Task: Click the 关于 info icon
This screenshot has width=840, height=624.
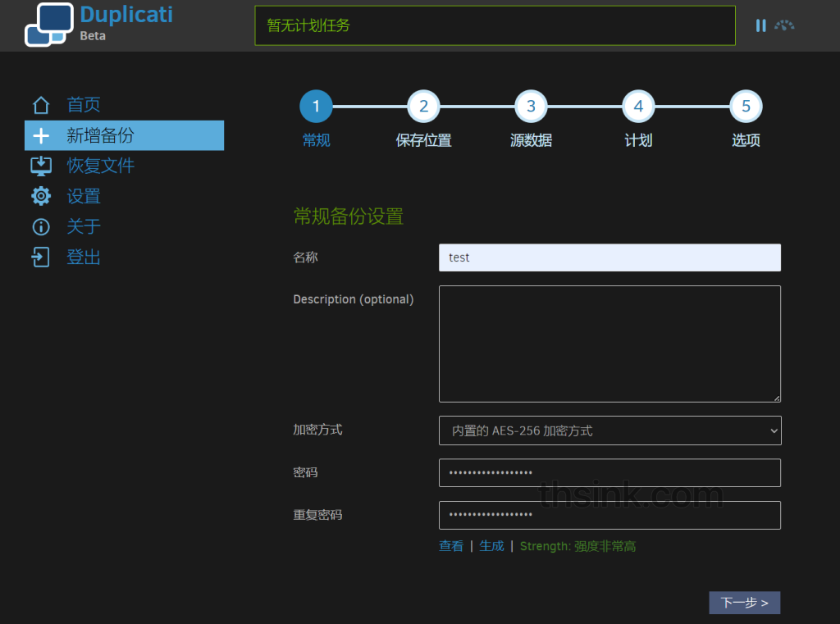Action: (x=41, y=226)
